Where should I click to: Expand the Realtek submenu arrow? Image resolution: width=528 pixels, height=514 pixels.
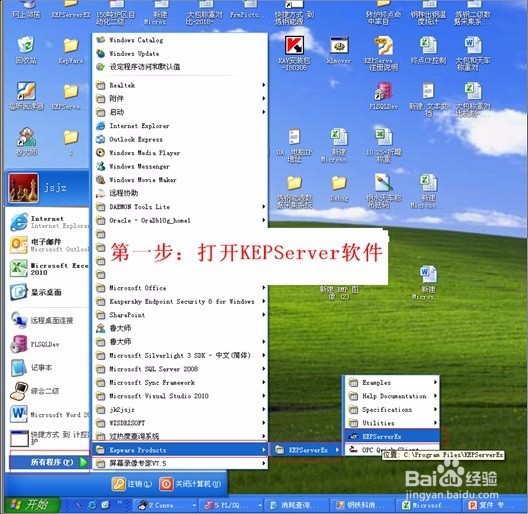pos(264,85)
